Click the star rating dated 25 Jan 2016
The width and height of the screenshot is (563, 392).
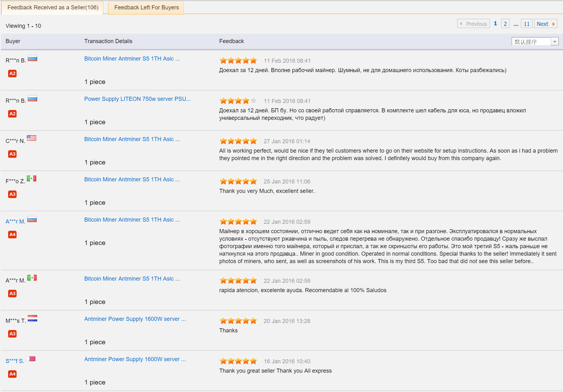(x=238, y=181)
